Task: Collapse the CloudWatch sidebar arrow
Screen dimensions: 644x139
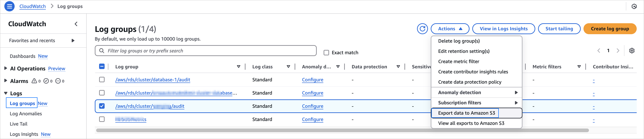Action: [76, 24]
